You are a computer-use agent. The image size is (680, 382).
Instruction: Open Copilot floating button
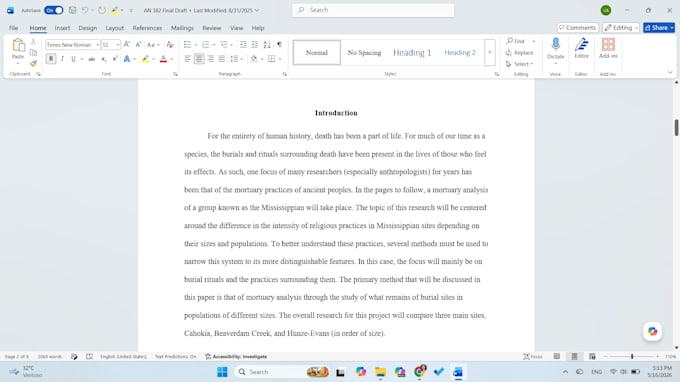[652, 332]
